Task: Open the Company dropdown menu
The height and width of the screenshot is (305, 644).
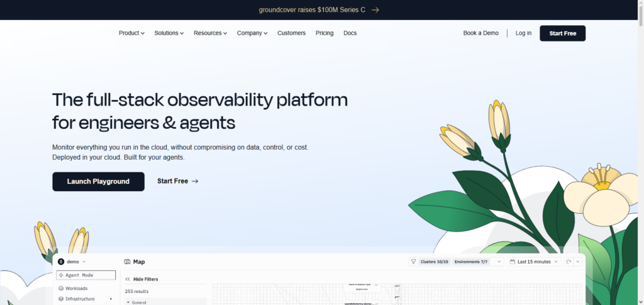Action: coord(252,33)
